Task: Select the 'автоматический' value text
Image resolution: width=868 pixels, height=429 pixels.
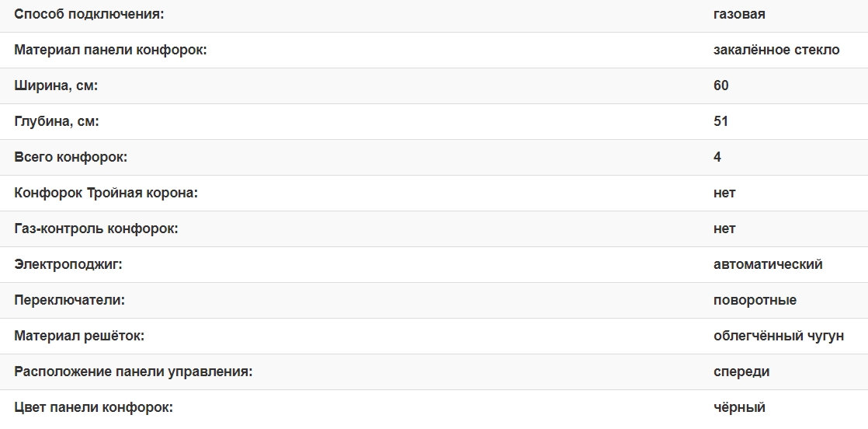Action: click(768, 264)
